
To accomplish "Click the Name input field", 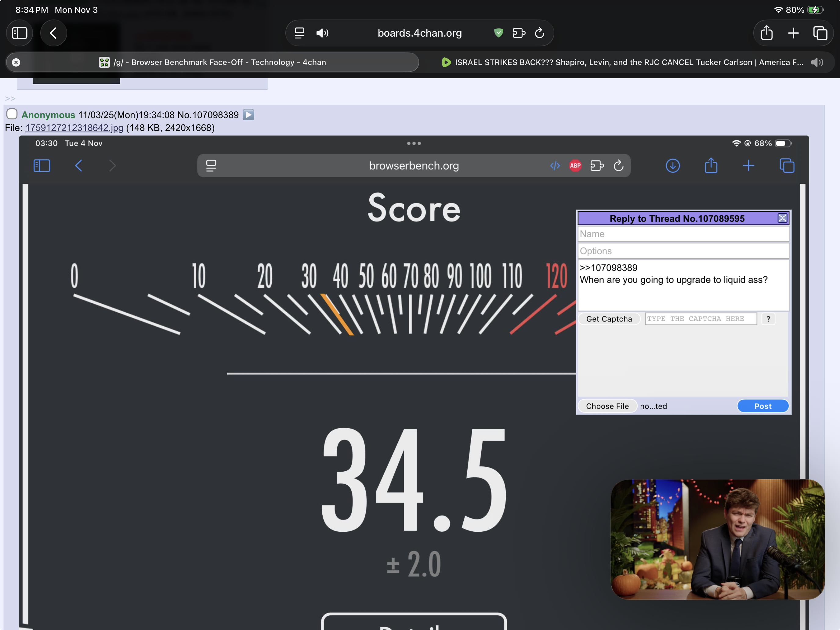I will click(683, 234).
